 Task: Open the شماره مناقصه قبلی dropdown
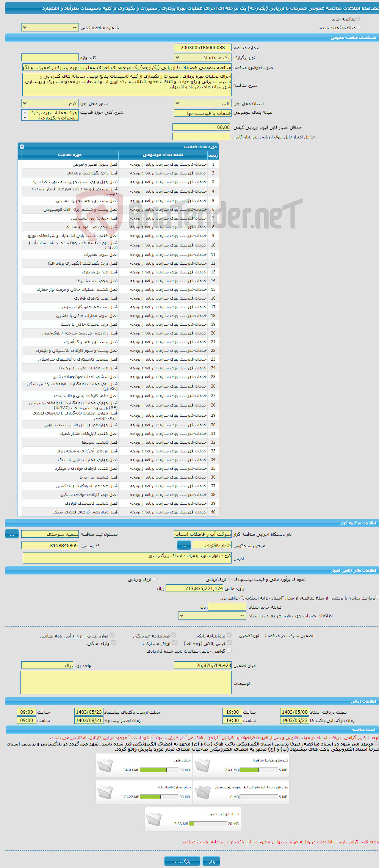click(50, 27)
